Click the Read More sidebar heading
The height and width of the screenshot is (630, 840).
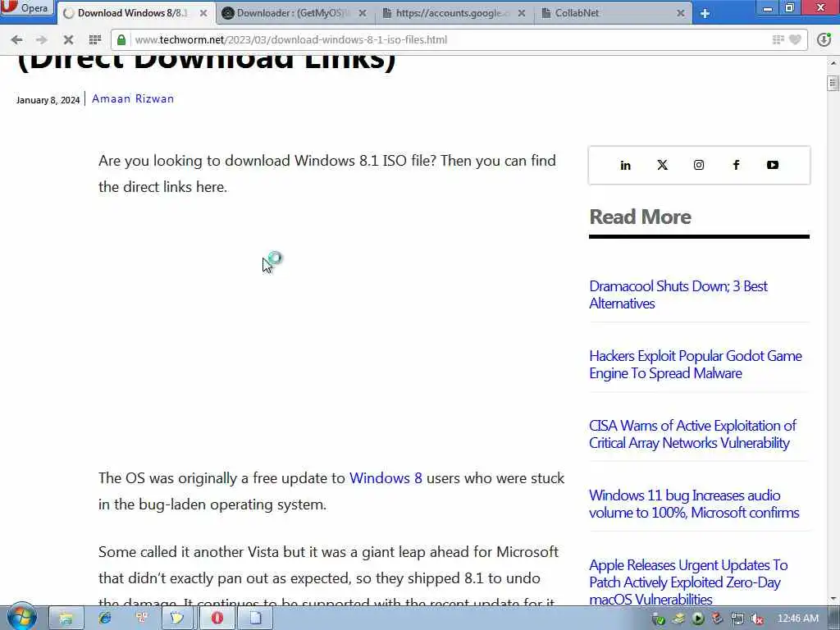pos(640,217)
